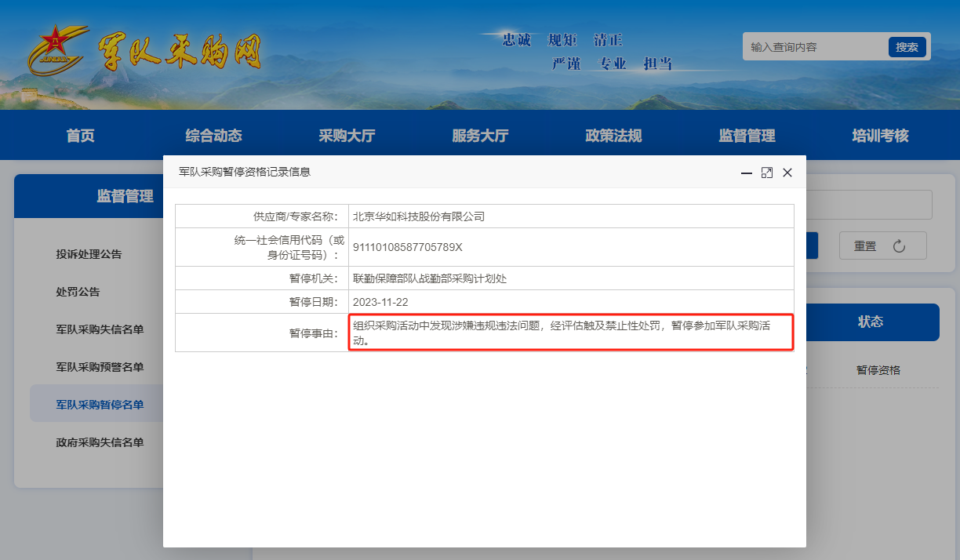
Task: Click the search input box
Action: pos(814,47)
